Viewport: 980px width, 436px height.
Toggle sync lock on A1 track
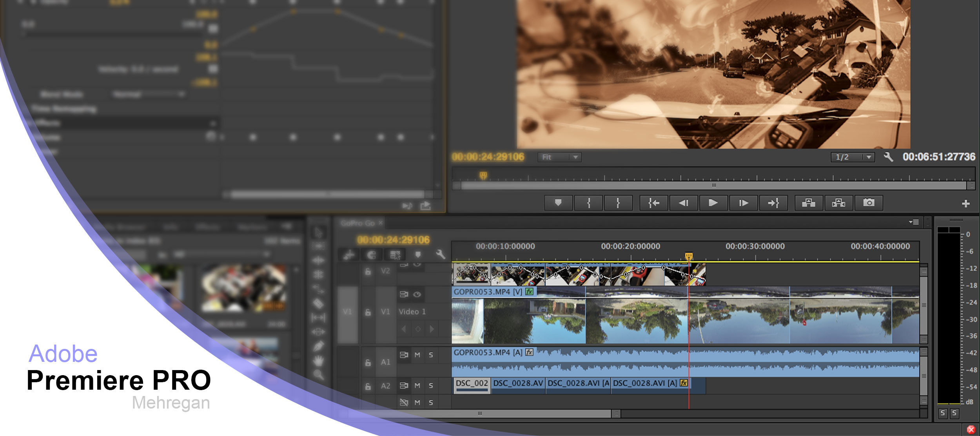[x=404, y=355]
